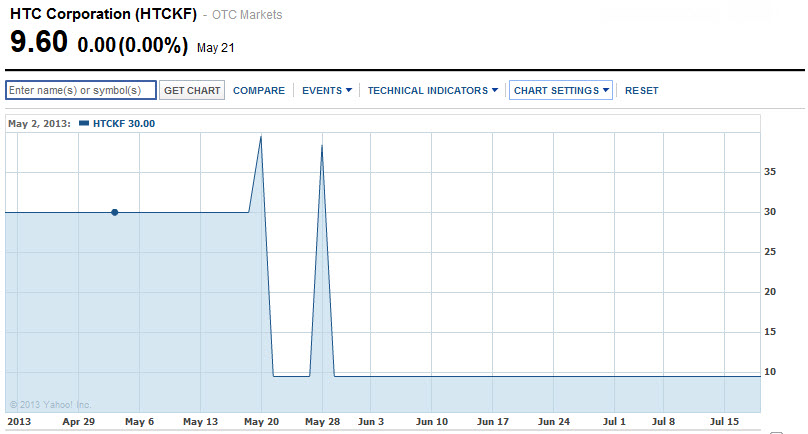Click the 0.00(0.00%) change value
Image resolution: width=808 pixels, height=434 pixels.
(x=133, y=45)
